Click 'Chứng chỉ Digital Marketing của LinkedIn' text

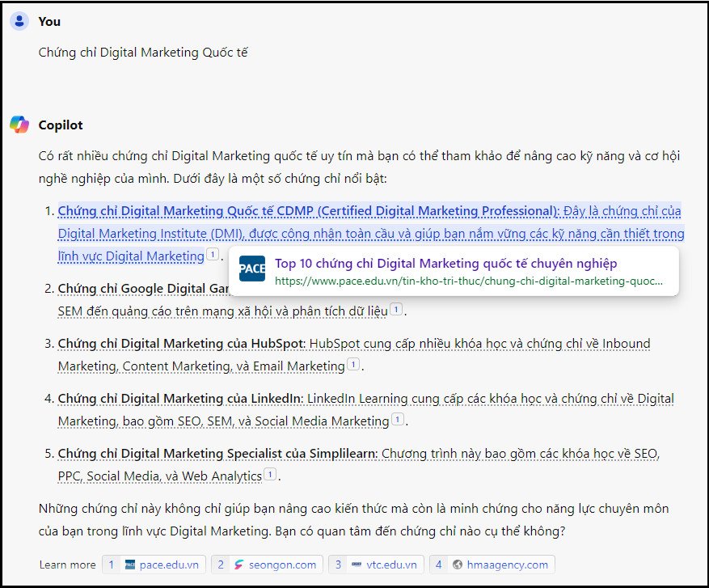(x=181, y=399)
